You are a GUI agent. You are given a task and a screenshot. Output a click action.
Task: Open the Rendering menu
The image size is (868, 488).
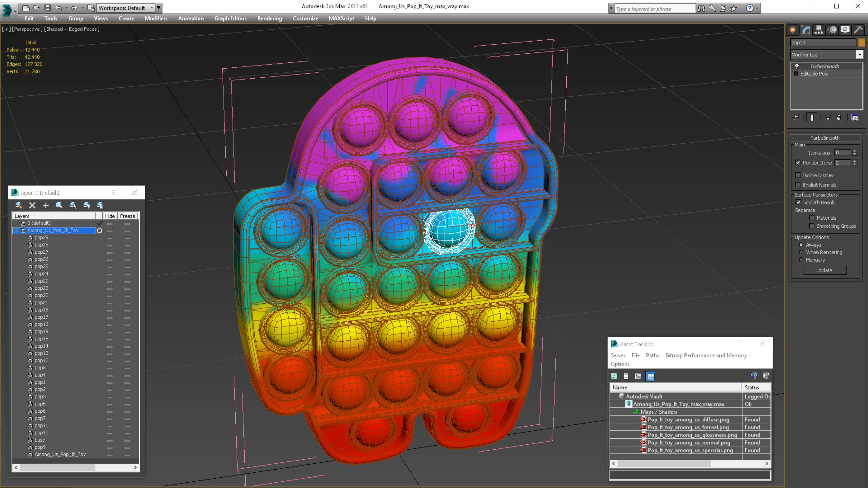point(269,18)
